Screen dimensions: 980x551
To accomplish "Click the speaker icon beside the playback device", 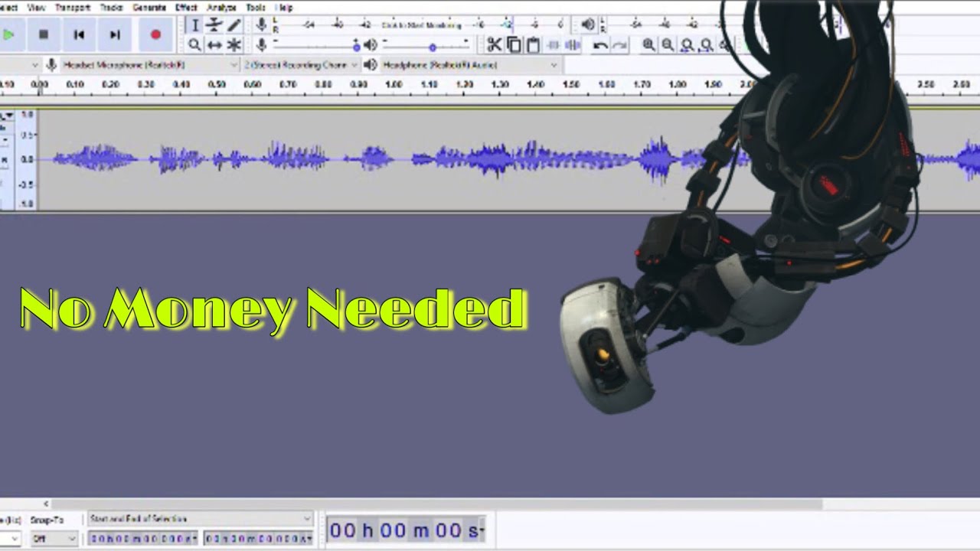I will [x=371, y=65].
